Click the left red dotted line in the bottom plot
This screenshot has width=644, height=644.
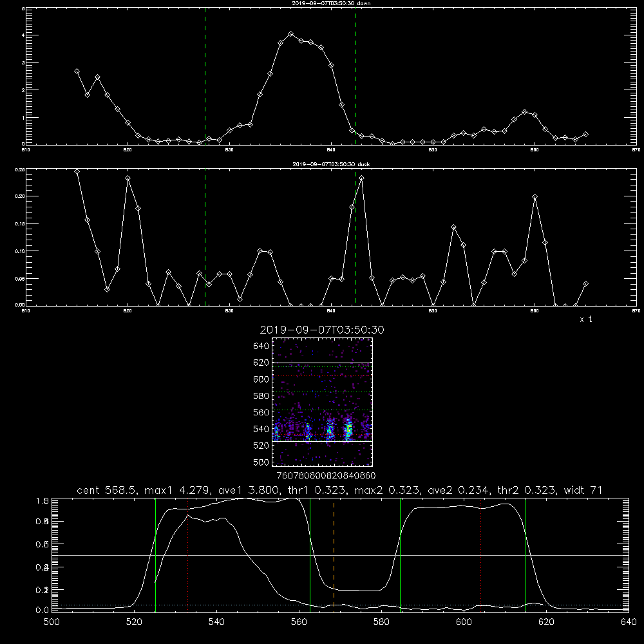(x=187, y=554)
